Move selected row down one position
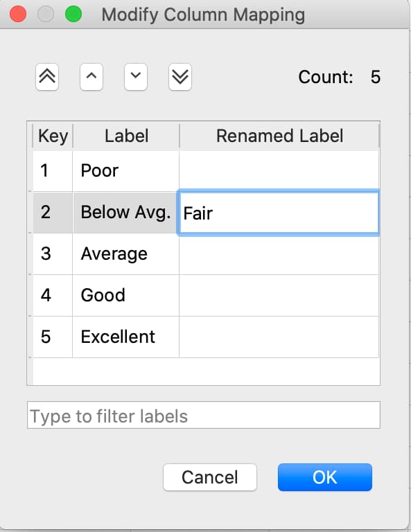 [136, 77]
